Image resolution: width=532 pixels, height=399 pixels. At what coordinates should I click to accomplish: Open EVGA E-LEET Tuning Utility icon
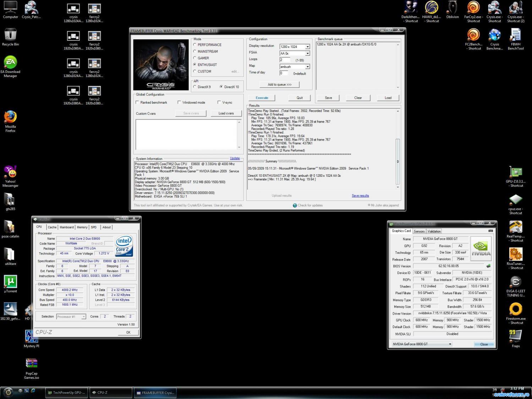point(516,286)
